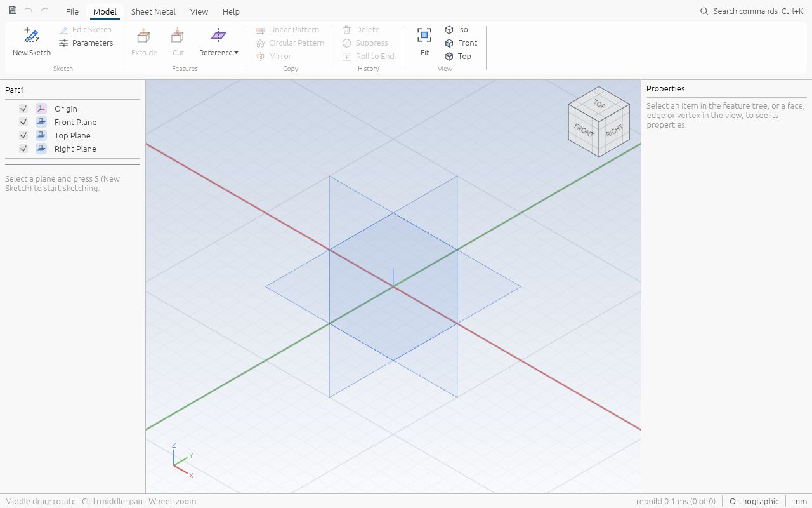Open Search commands box
The height and width of the screenshot is (508, 812).
(752, 11)
